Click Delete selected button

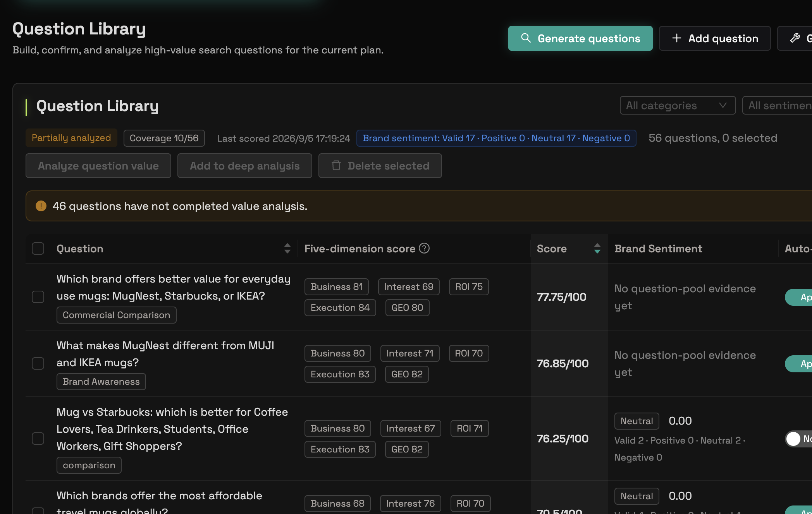(x=380, y=166)
